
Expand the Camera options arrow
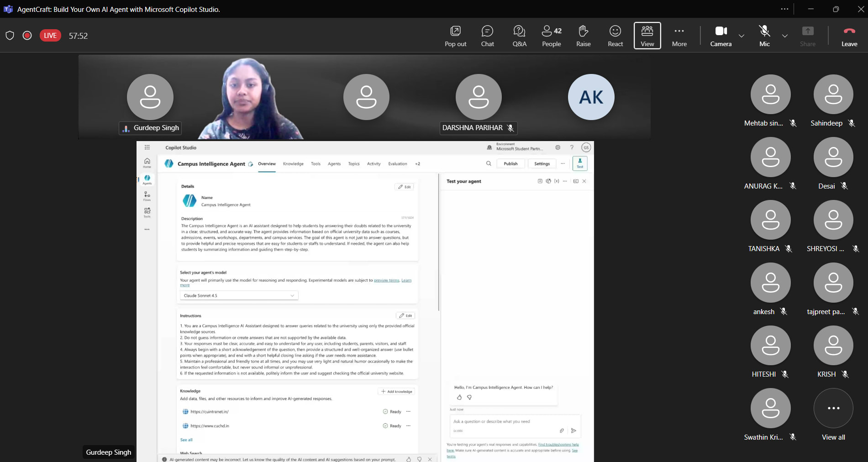click(x=742, y=36)
